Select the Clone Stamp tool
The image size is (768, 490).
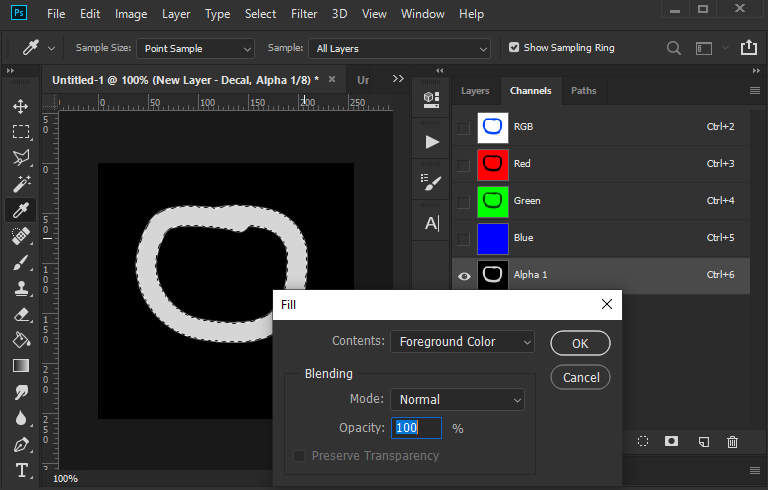(21, 289)
